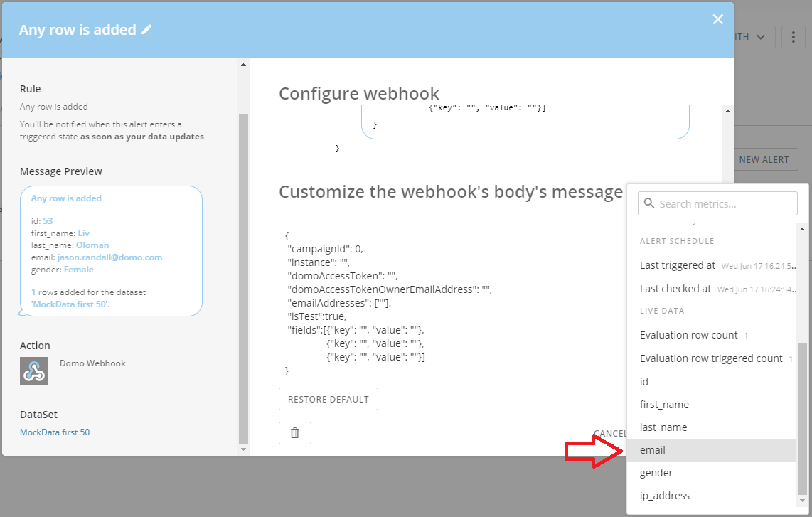Click the "emailAddresses" line in editor
Screen dimensions: 812x517
pyautogui.click(x=339, y=303)
